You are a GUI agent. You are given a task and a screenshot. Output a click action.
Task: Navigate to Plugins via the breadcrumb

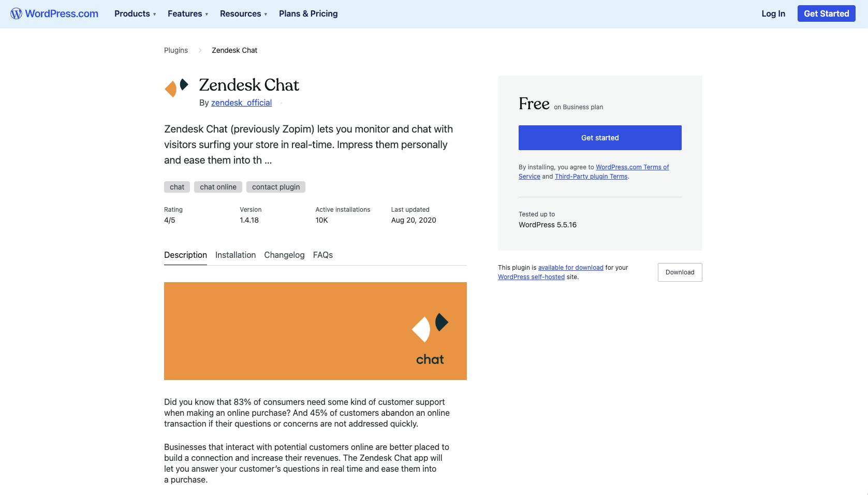pyautogui.click(x=175, y=50)
